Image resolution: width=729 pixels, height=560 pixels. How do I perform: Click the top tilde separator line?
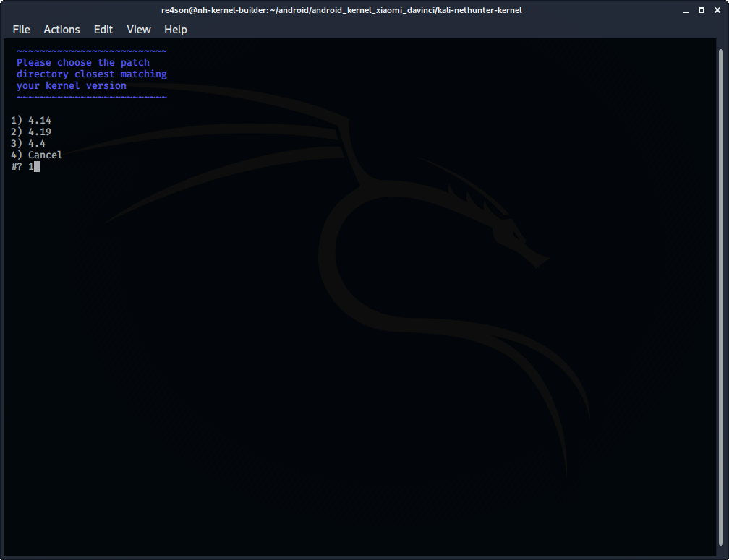pyautogui.click(x=92, y=51)
